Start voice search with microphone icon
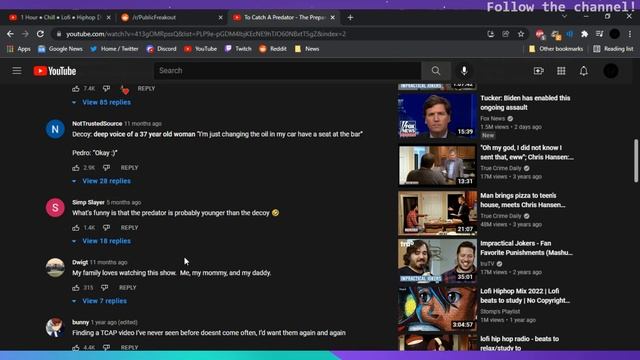This screenshot has width=640, height=360. click(464, 71)
